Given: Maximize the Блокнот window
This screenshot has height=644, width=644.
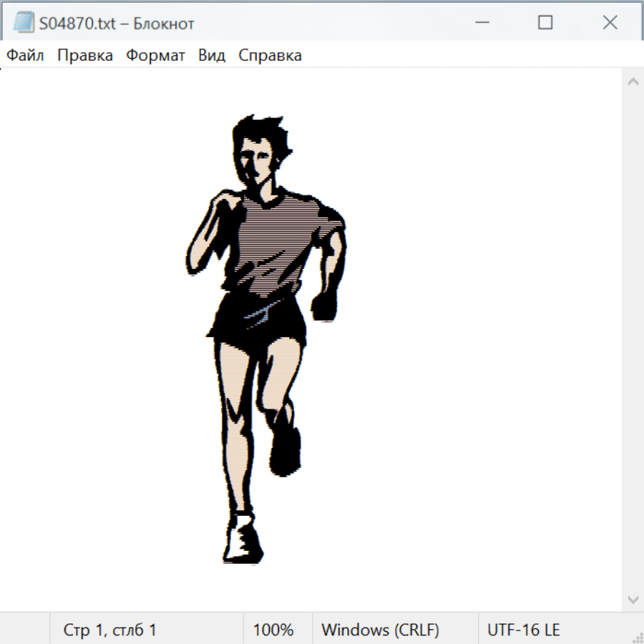Looking at the screenshot, I should click(545, 23).
